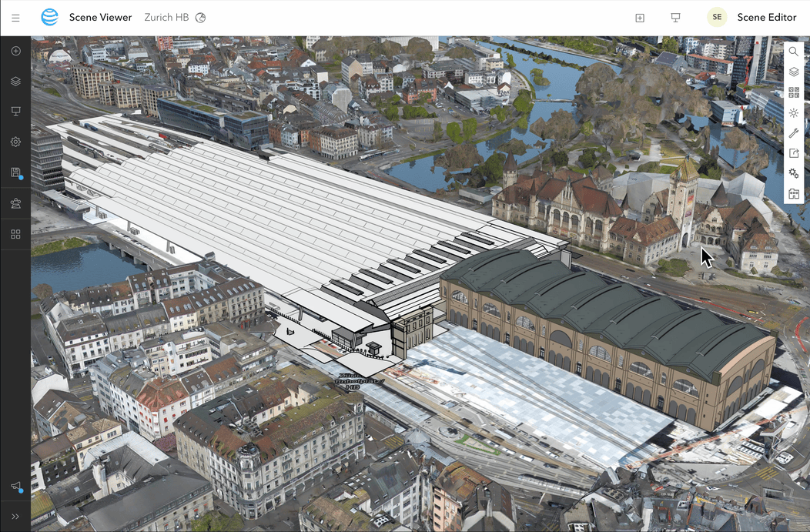The image size is (810, 532).
Task: Open the Daylight settings with the sun icon
Action: [x=794, y=112]
